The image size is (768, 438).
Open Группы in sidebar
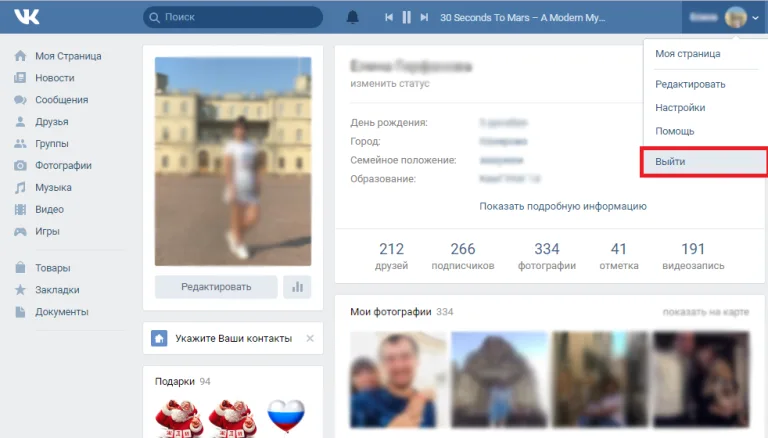tap(52, 144)
